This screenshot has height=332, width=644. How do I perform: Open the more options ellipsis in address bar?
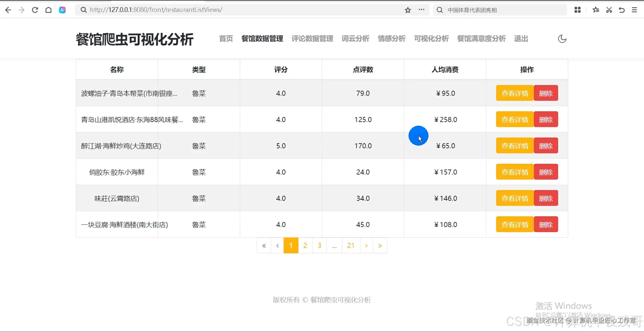click(x=422, y=10)
